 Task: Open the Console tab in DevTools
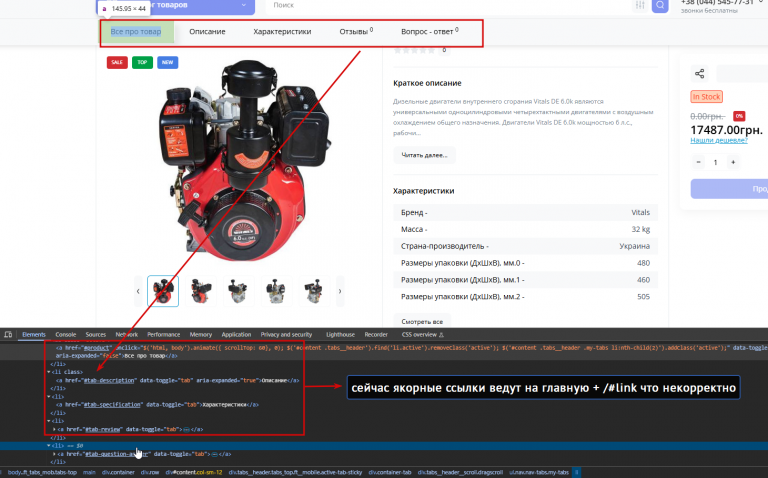pyautogui.click(x=66, y=335)
